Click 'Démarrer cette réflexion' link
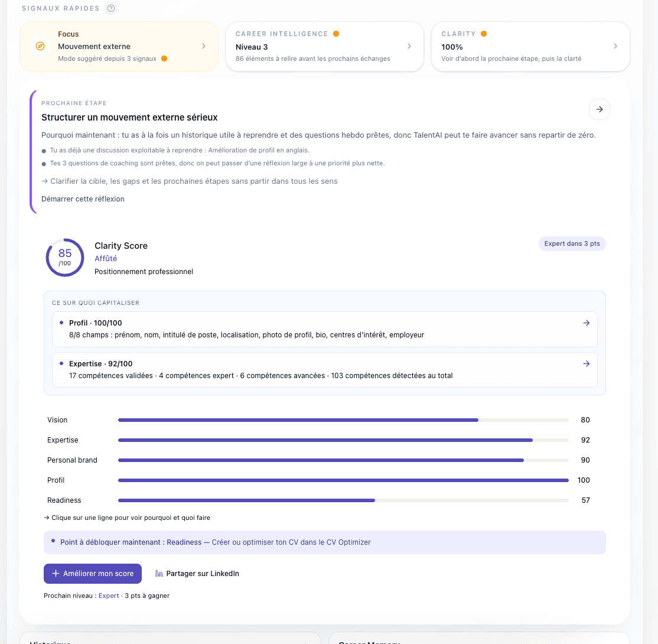 (83, 199)
